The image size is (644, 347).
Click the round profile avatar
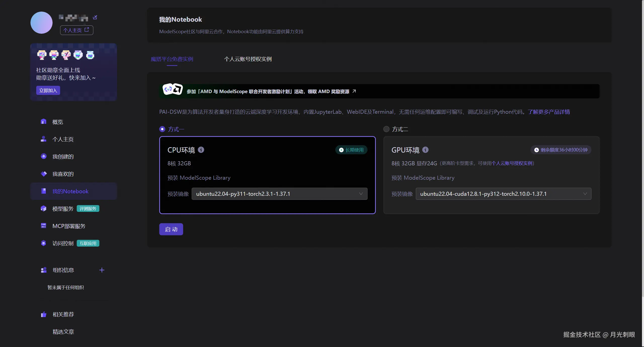[42, 23]
